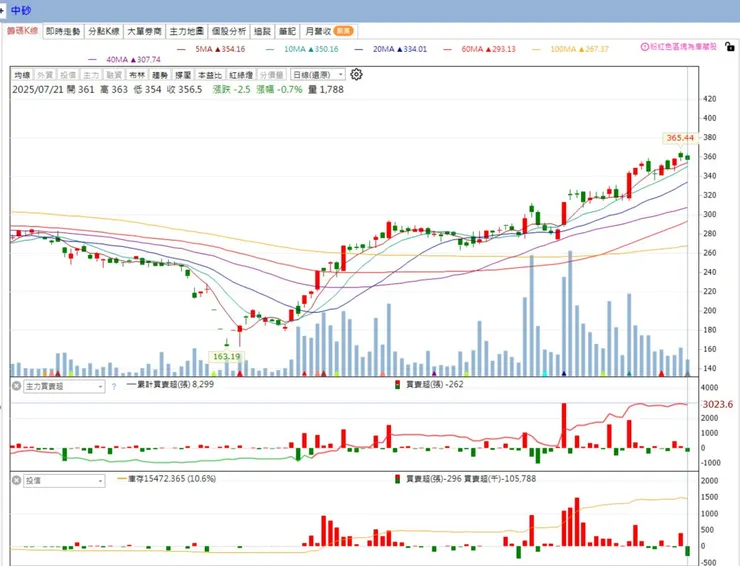The width and height of the screenshot is (740, 566).
Task: Toggle the 趨勢 trend overlay
Action: (x=160, y=75)
